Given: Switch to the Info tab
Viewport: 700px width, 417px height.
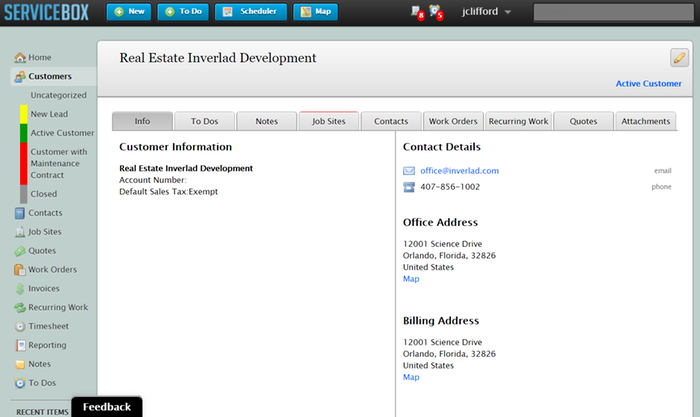Looking at the screenshot, I should pyautogui.click(x=142, y=121).
